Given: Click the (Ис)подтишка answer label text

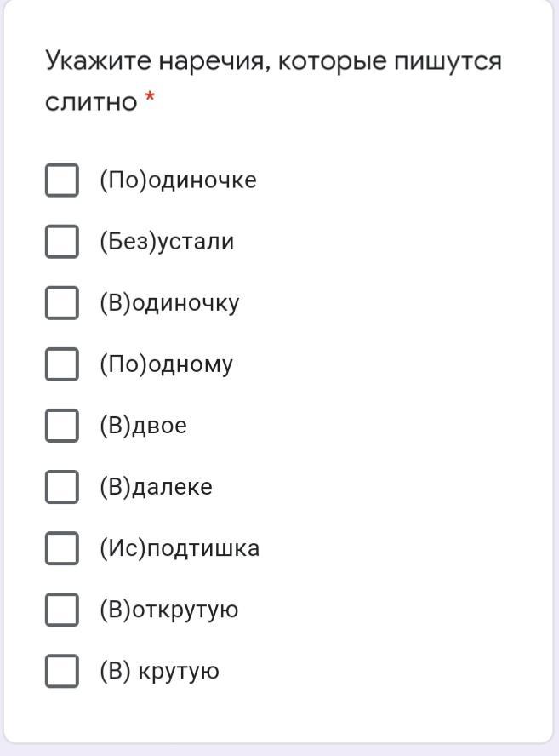Looking at the screenshot, I should (x=180, y=548).
